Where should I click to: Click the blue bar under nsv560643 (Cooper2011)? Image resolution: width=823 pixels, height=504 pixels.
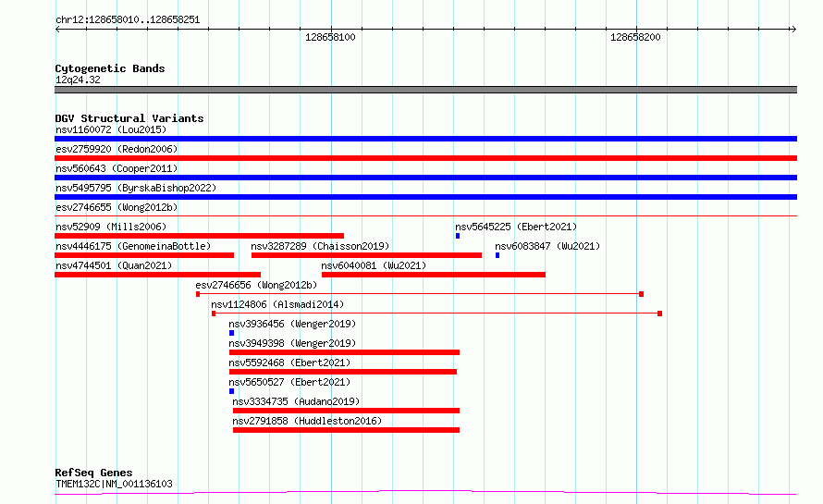[x=425, y=178]
